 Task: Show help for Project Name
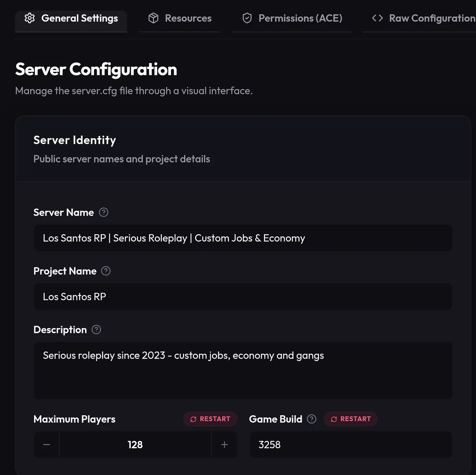pyautogui.click(x=106, y=271)
